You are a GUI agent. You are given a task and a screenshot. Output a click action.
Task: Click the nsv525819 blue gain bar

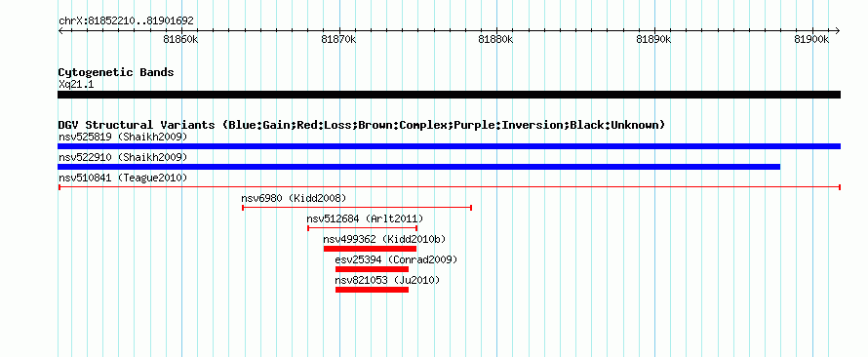pyautogui.click(x=449, y=146)
